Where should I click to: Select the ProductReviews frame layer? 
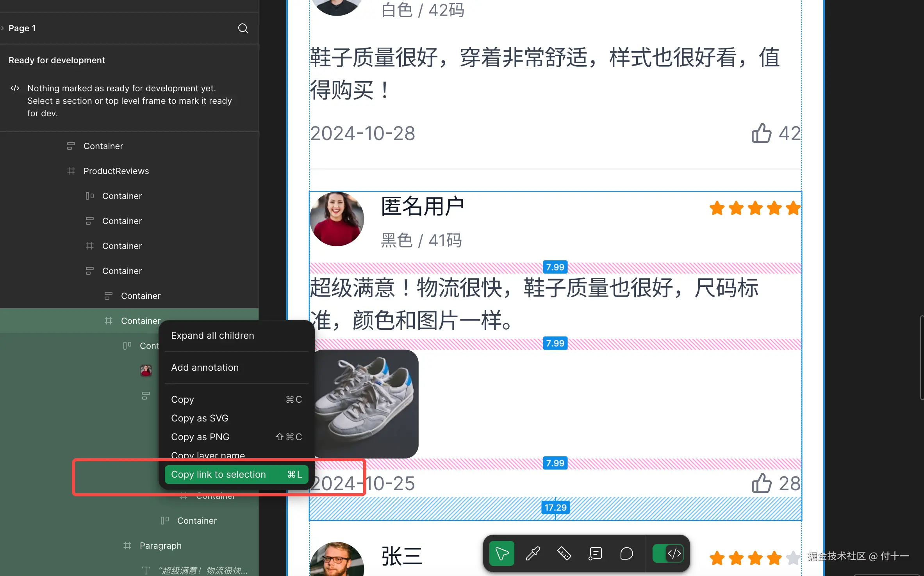pyautogui.click(x=116, y=171)
